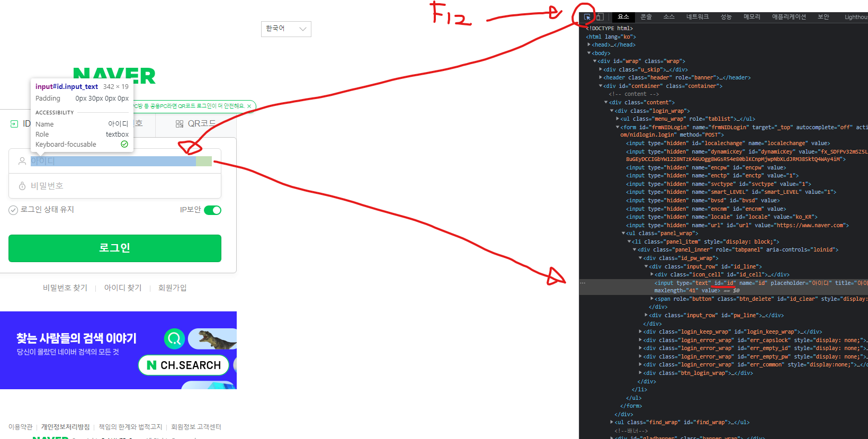
Task: Collapse the li class="panel_item" node
Action: pos(629,241)
